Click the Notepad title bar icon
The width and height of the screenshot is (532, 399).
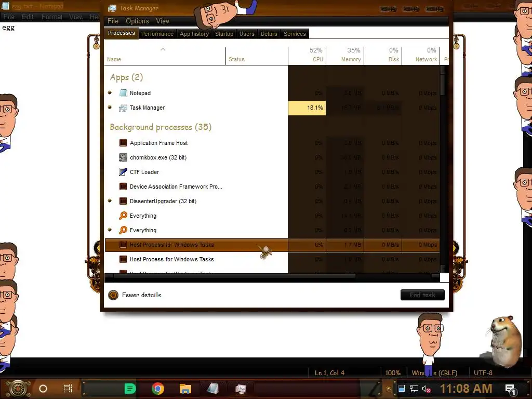(5, 5)
